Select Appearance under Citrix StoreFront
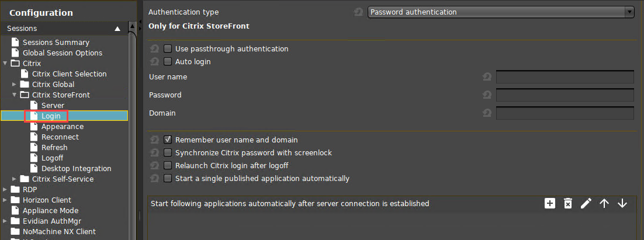The width and height of the screenshot is (644, 240). point(62,127)
